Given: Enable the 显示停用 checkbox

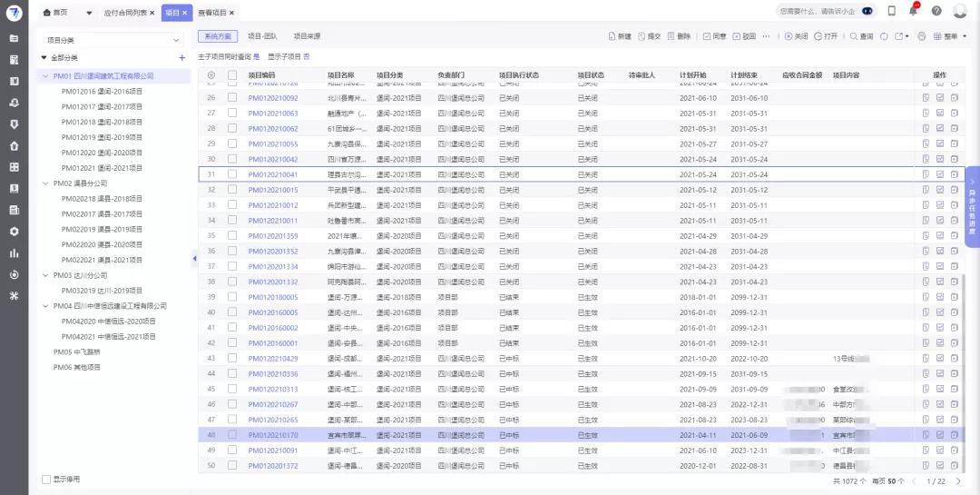Looking at the screenshot, I should (x=46, y=479).
